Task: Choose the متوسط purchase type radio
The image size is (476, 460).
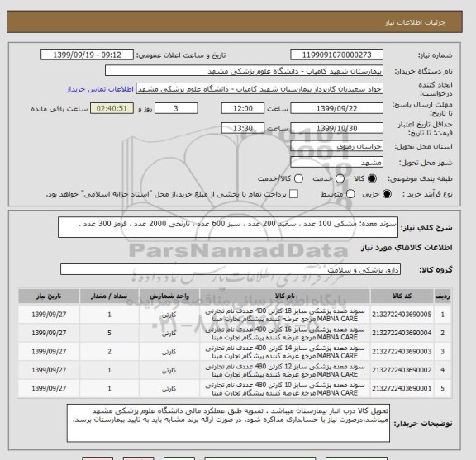Action: [350, 194]
